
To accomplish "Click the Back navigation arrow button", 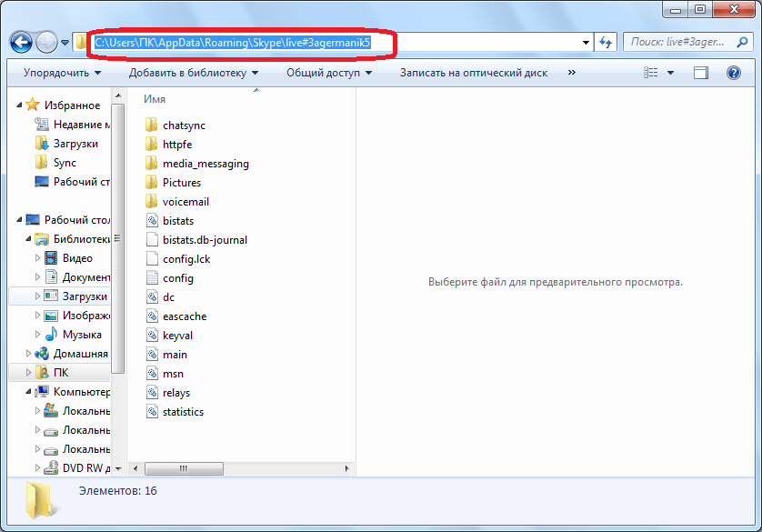I will [22, 42].
